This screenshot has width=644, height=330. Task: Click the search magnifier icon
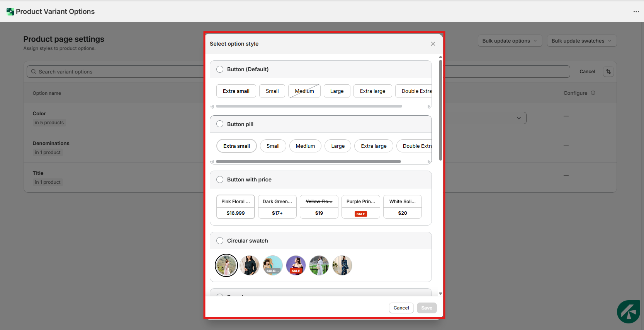[x=34, y=72]
